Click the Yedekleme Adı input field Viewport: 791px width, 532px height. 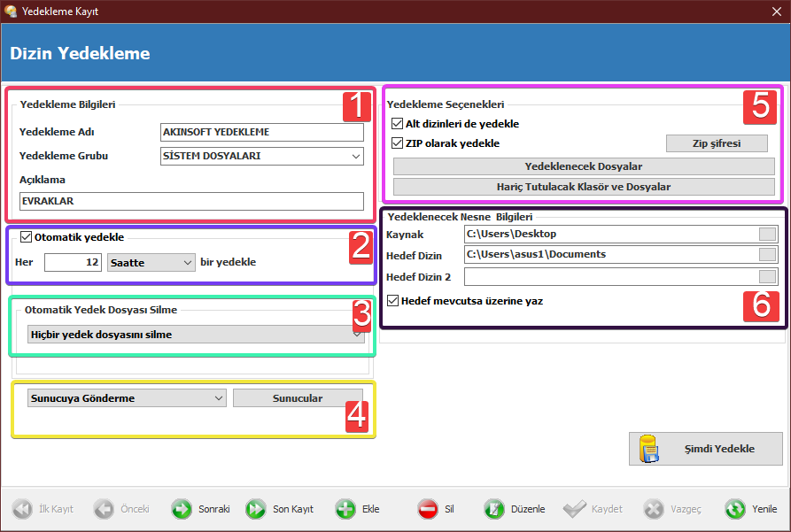(262, 132)
